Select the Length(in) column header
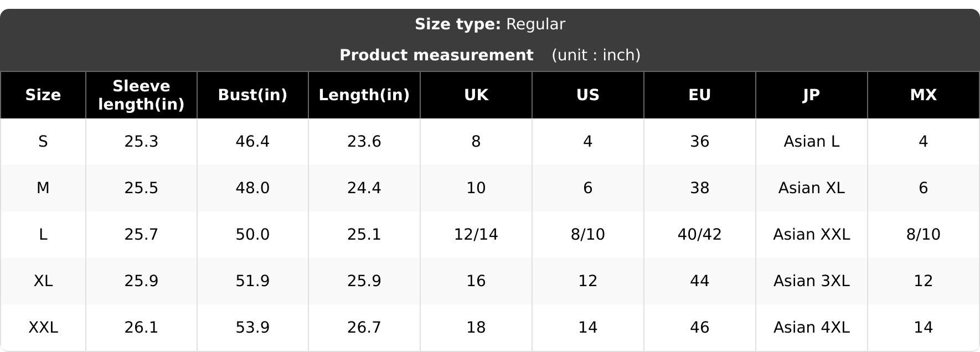The height and width of the screenshot is (352, 980). click(364, 95)
